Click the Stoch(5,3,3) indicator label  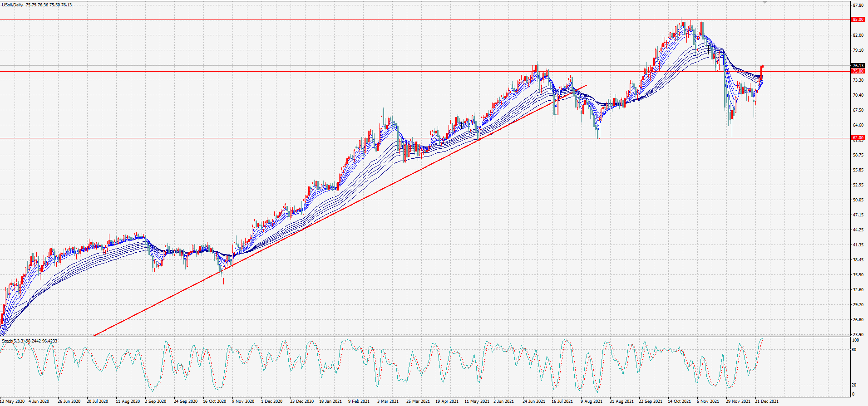click(x=13, y=341)
